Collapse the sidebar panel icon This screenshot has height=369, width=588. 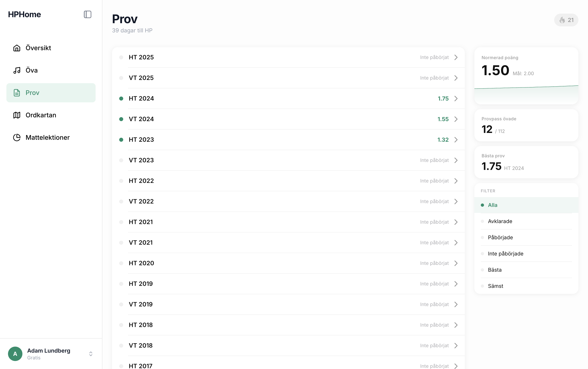(x=87, y=14)
